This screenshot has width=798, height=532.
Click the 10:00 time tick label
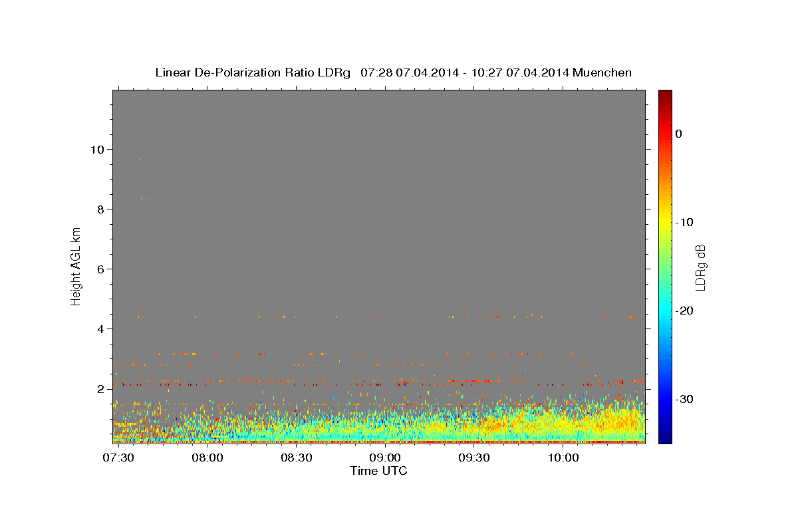pos(563,458)
